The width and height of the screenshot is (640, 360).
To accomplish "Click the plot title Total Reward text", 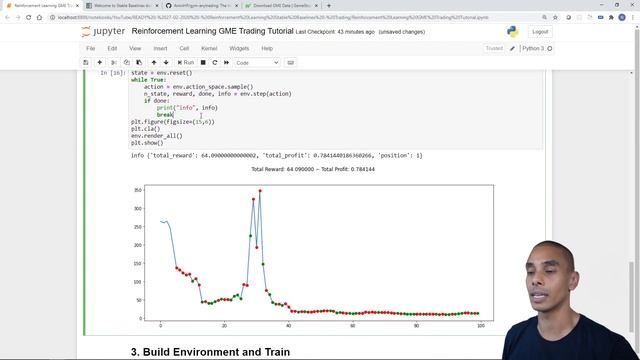I will tap(313, 169).
